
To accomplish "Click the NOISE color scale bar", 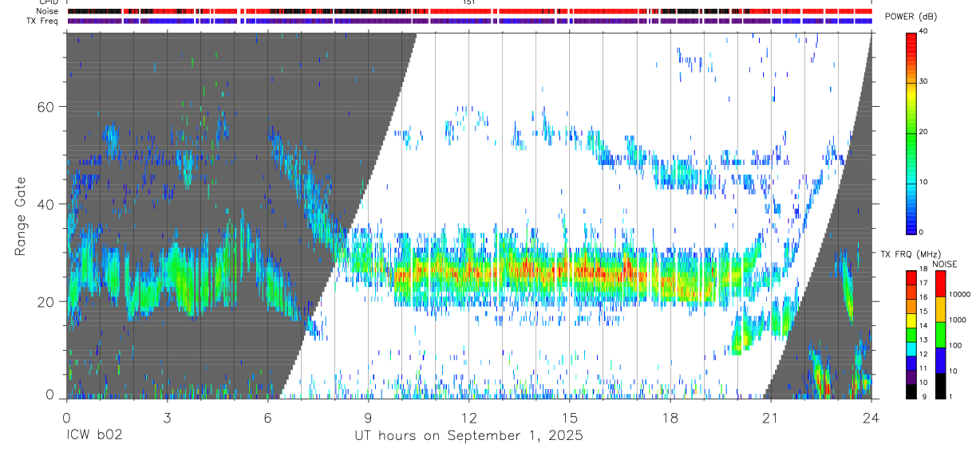I will click(x=940, y=335).
